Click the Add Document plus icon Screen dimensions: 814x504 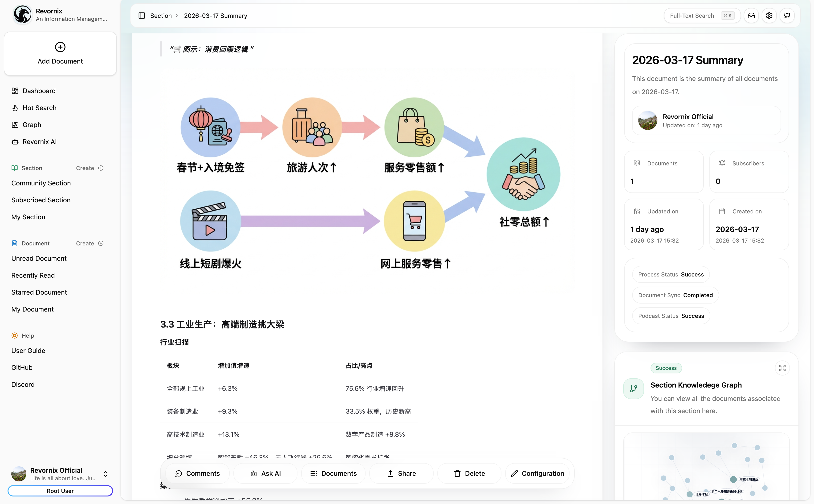coord(60,47)
